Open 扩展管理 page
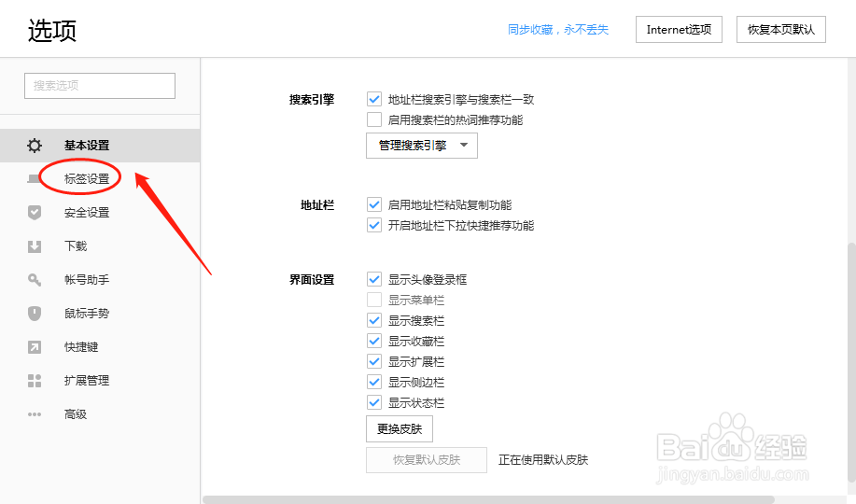The height and width of the screenshot is (504, 856). pyautogui.click(x=87, y=381)
